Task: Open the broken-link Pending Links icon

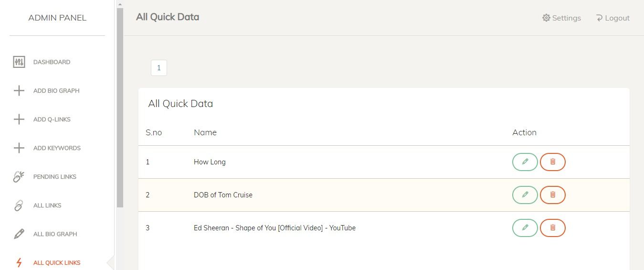Action: (19, 177)
